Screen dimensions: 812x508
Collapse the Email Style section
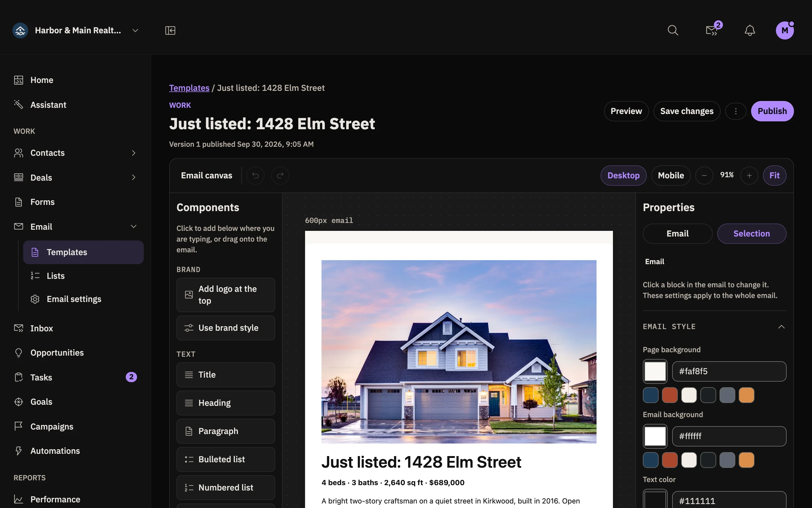(x=782, y=327)
